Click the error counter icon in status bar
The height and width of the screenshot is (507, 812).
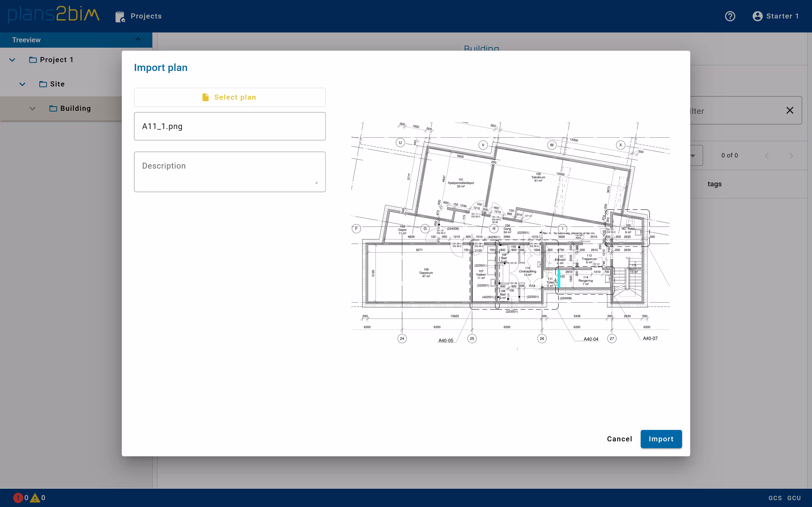(19, 497)
